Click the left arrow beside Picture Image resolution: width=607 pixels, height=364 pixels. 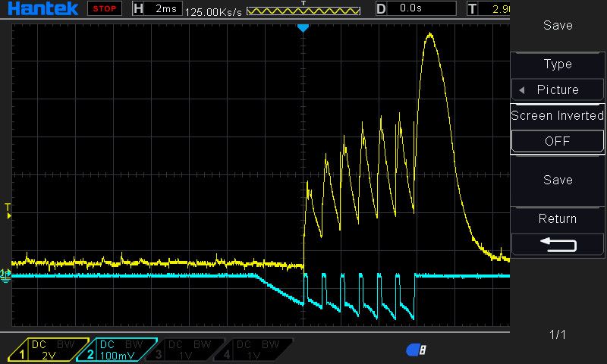[x=522, y=90]
